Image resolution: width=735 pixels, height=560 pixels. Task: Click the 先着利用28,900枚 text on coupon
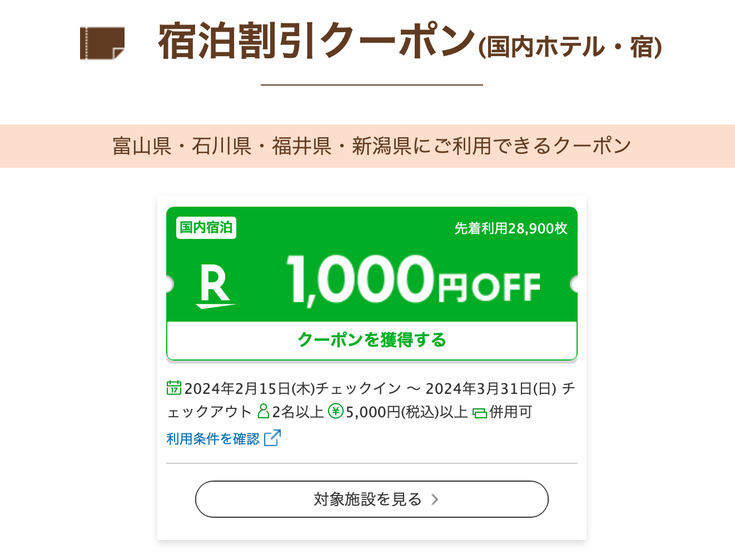[511, 228]
